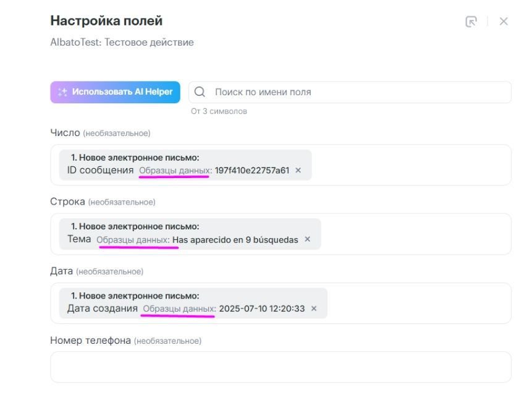Click the empty Номер телефона input field
Screen dimensions: 532x400
[x=281, y=367]
